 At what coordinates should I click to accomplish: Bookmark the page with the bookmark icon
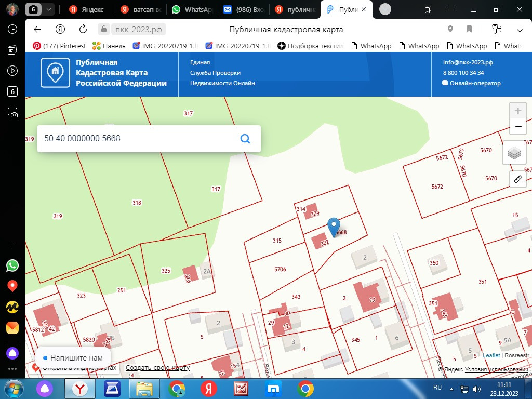(469, 29)
